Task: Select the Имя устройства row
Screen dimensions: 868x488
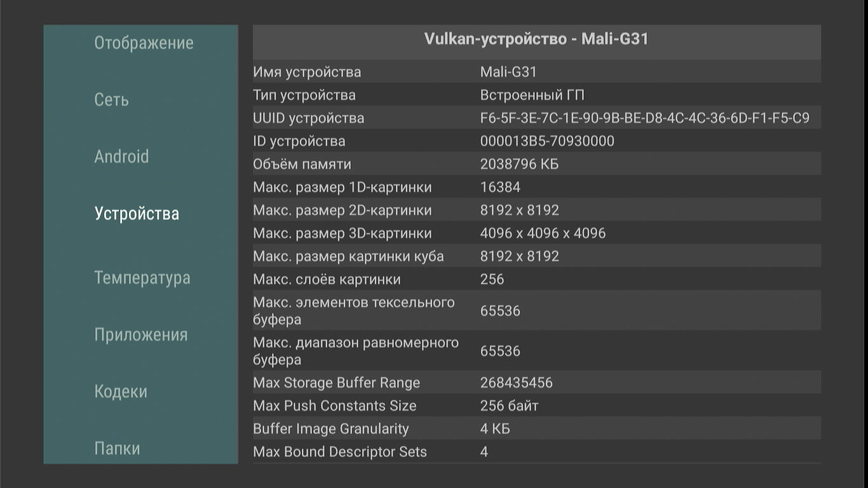Action: pos(536,72)
